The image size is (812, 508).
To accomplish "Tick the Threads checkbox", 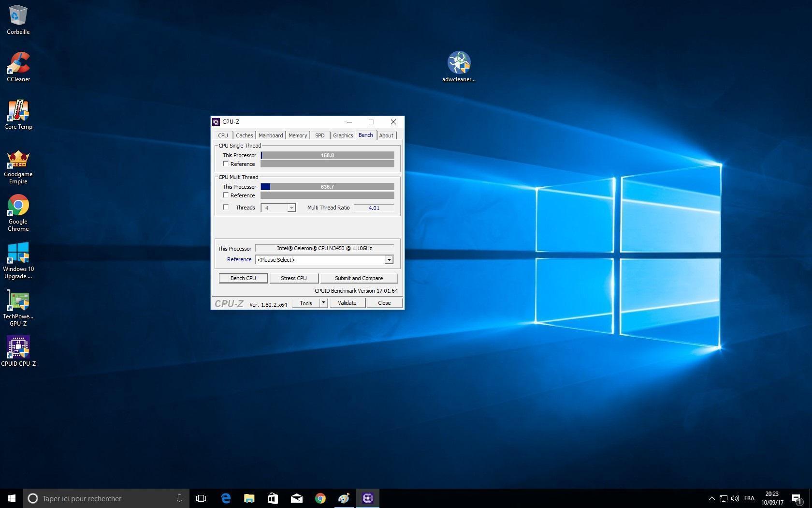I will (x=226, y=208).
